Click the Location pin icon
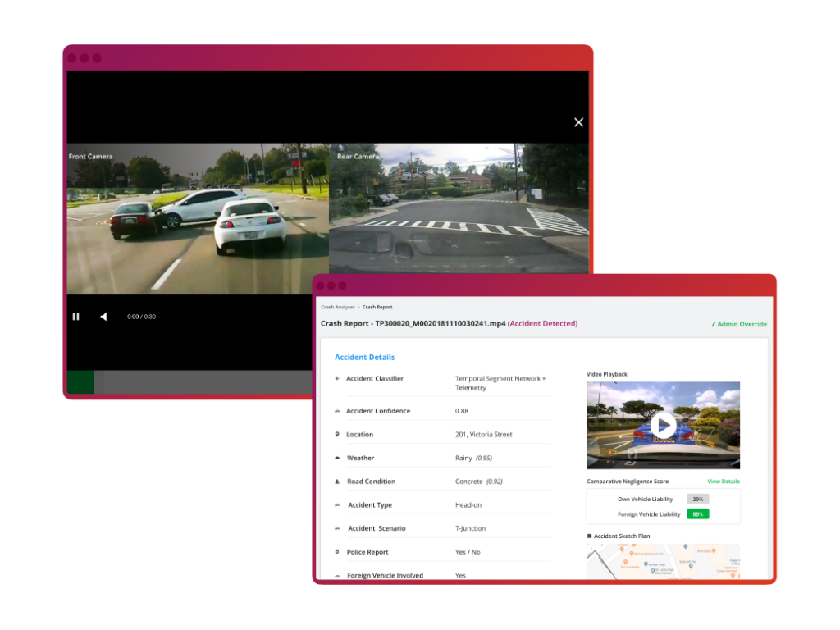The image size is (840, 630). click(x=337, y=435)
